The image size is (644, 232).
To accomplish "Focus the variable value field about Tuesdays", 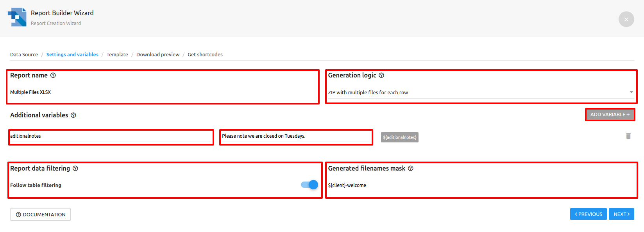I will pos(296,136).
